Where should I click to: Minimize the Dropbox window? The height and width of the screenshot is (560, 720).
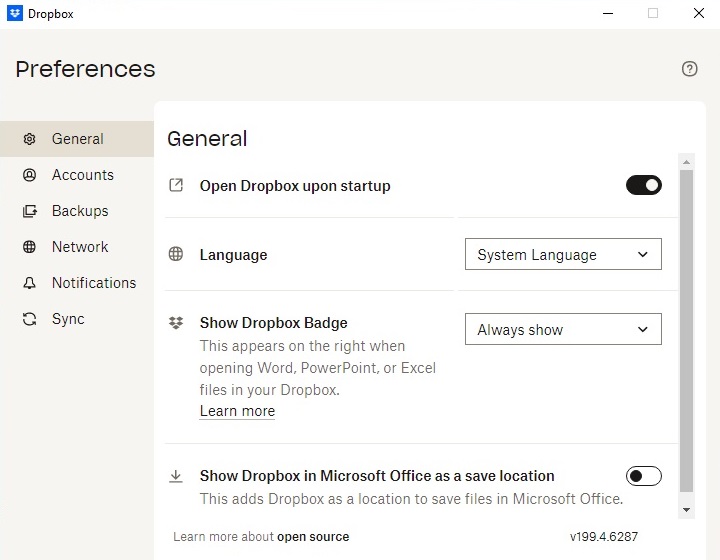(608, 13)
